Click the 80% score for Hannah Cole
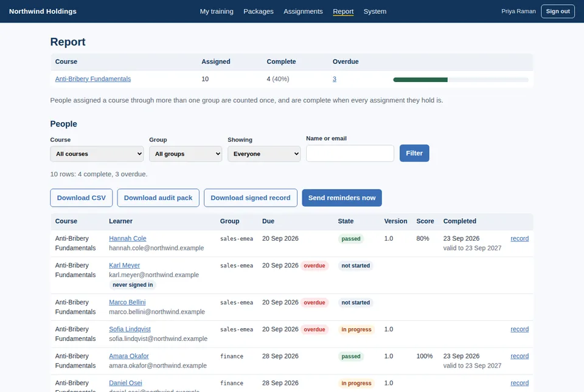584x392 pixels. click(x=423, y=238)
